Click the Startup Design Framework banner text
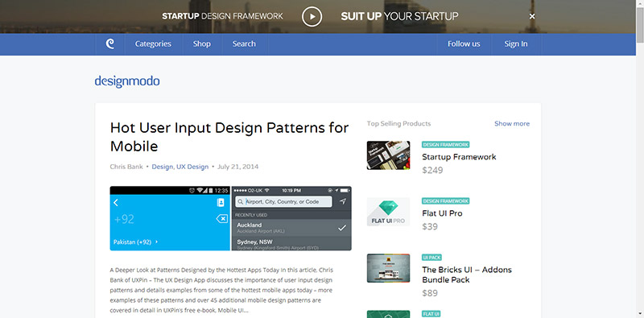Viewport: 644px width, 318px height. point(222,16)
